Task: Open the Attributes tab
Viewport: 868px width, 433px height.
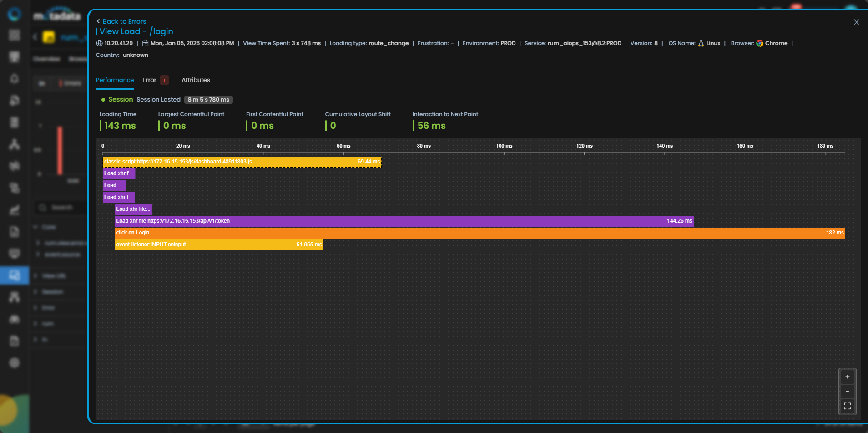Action: (196, 80)
